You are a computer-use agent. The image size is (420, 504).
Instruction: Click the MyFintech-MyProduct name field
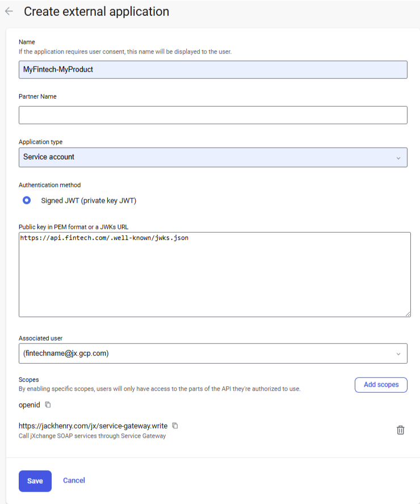(213, 69)
